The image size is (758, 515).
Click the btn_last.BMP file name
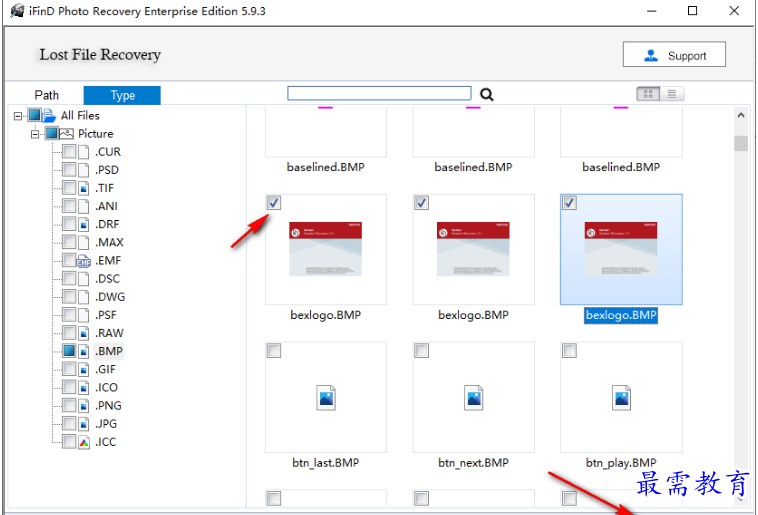[326, 463]
